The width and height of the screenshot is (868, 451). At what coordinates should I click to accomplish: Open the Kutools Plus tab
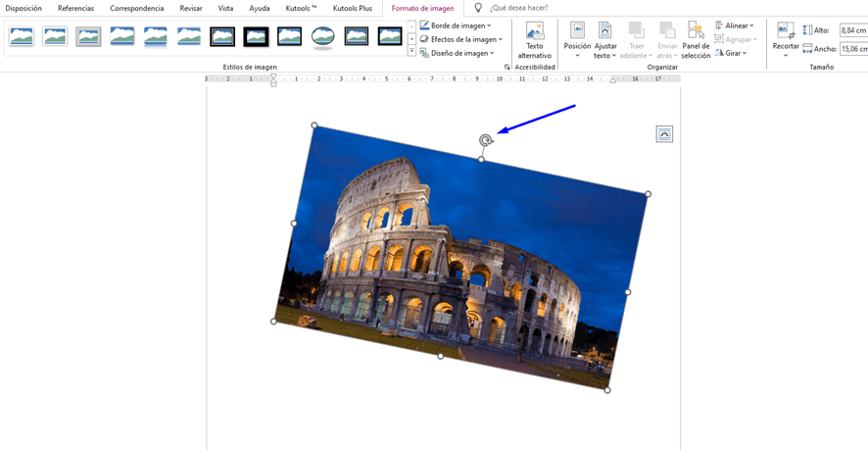353,8
